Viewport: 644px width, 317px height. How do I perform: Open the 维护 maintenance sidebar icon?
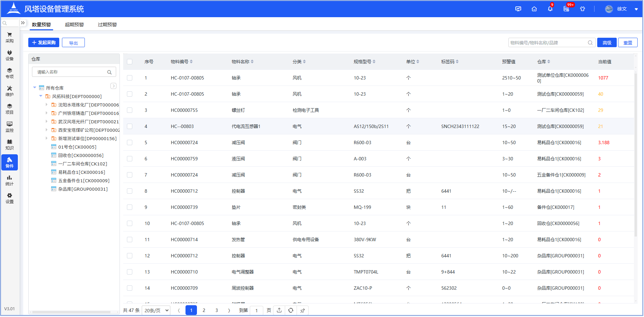pos(9,91)
